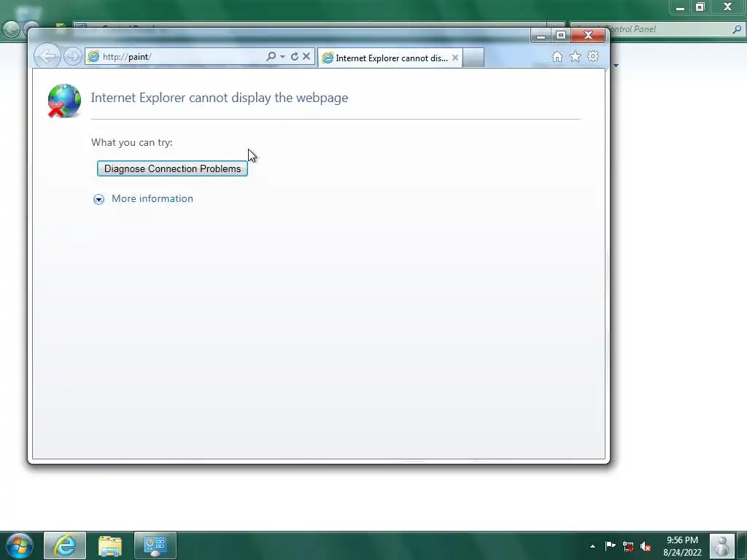The image size is (747, 560).
Task: Click the Control Panel back button
Action: (x=11, y=29)
